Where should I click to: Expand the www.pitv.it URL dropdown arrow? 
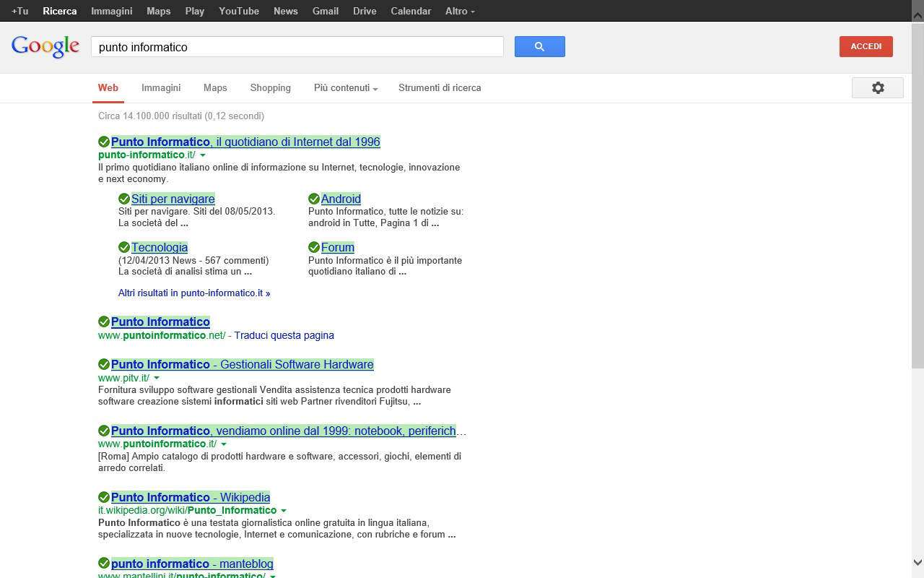(157, 378)
